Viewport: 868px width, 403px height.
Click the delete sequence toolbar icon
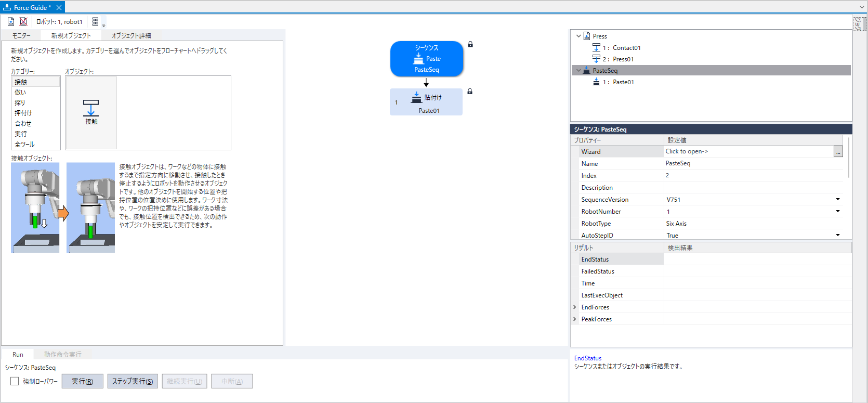pos(23,21)
